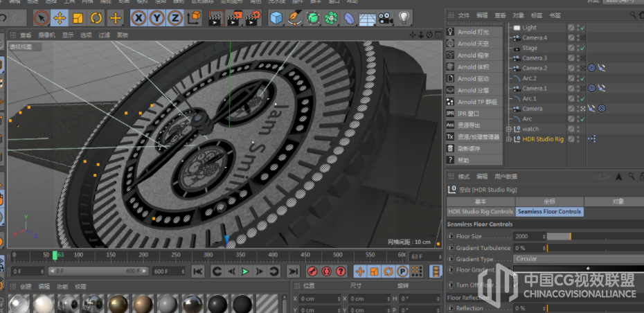Toggle the green check of Light
This screenshot has height=313, width=644.
[x=583, y=28]
